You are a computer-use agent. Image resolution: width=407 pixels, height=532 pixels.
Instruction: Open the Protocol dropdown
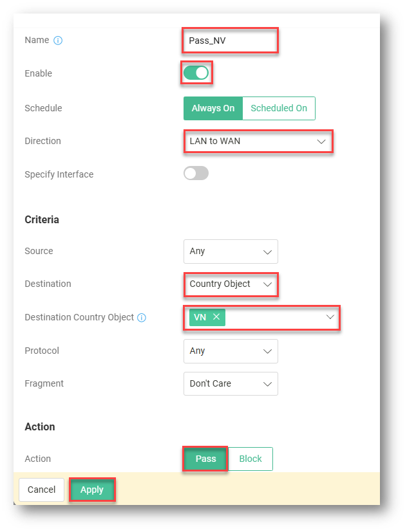[231, 351]
